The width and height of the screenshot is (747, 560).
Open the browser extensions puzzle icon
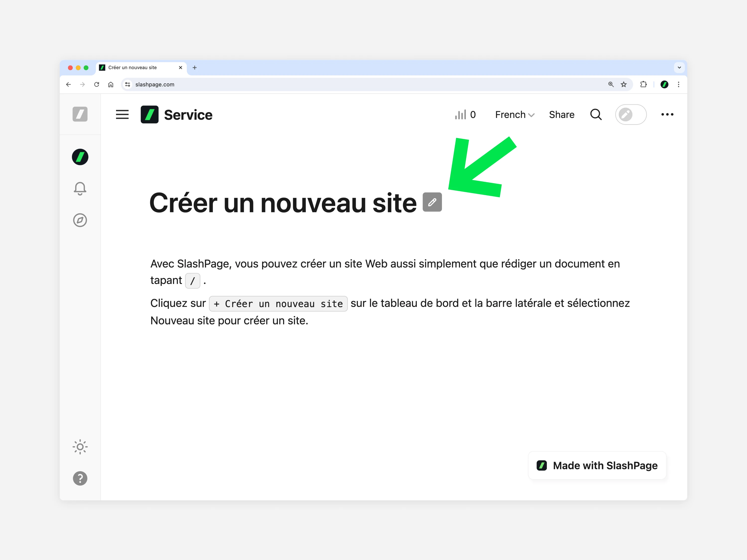pos(644,84)
